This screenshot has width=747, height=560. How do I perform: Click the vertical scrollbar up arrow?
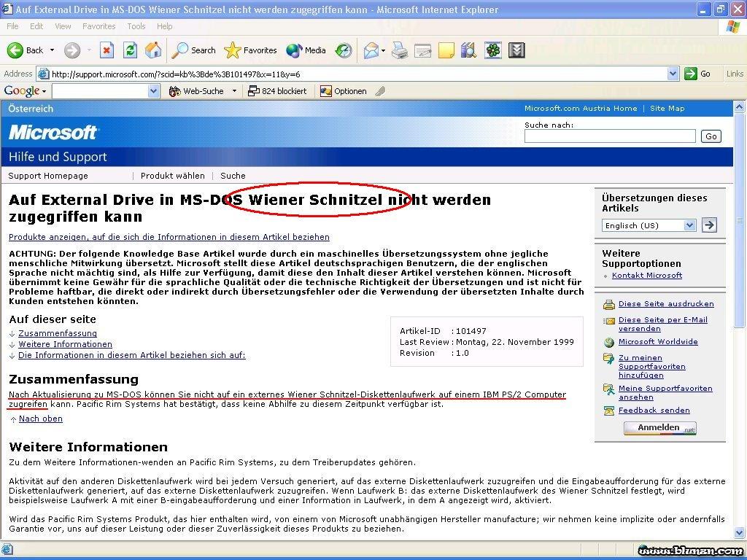pyautogui.click(x=740, y=106)
